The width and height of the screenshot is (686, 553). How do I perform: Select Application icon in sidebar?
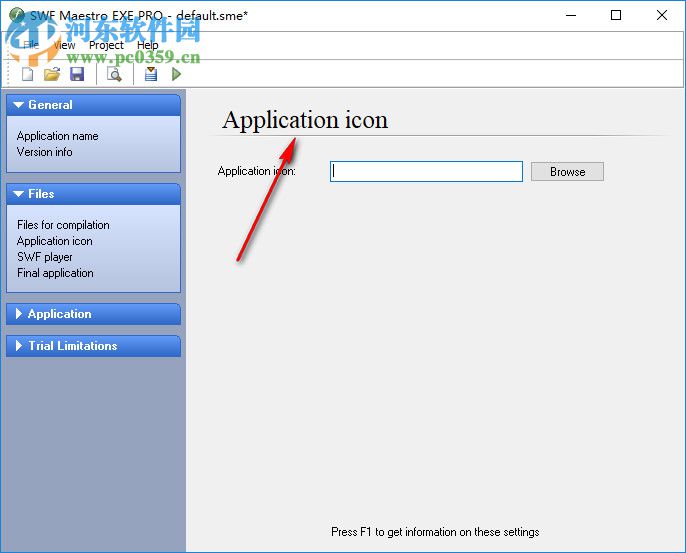[x=55, y=241]
